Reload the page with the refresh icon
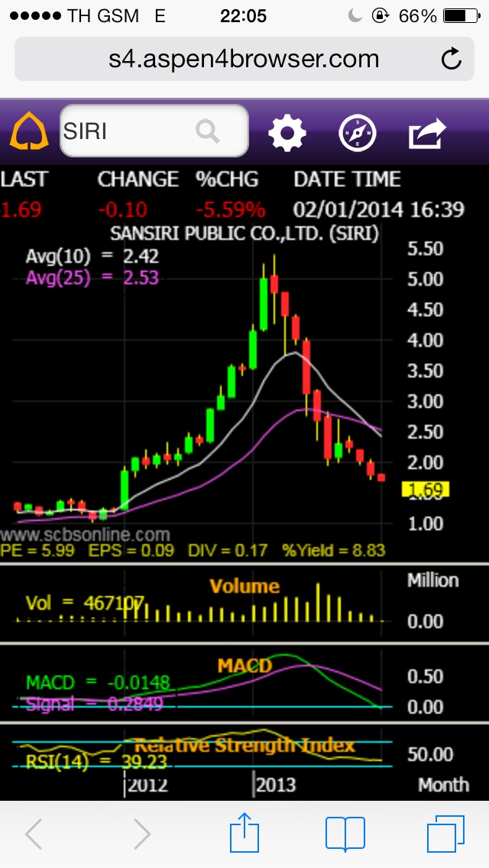This screenshot has width=489, height=868. tap(452, 59)
